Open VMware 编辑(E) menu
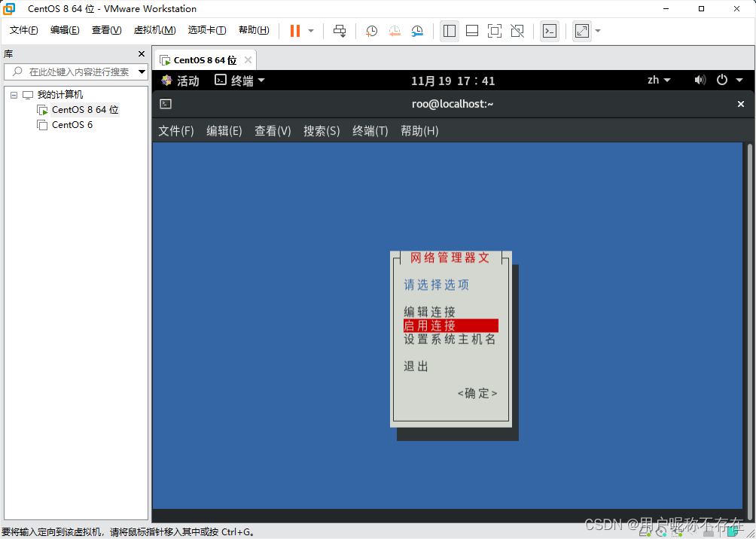The height and width of the screenshot is (539, 756). pos(65,30)
